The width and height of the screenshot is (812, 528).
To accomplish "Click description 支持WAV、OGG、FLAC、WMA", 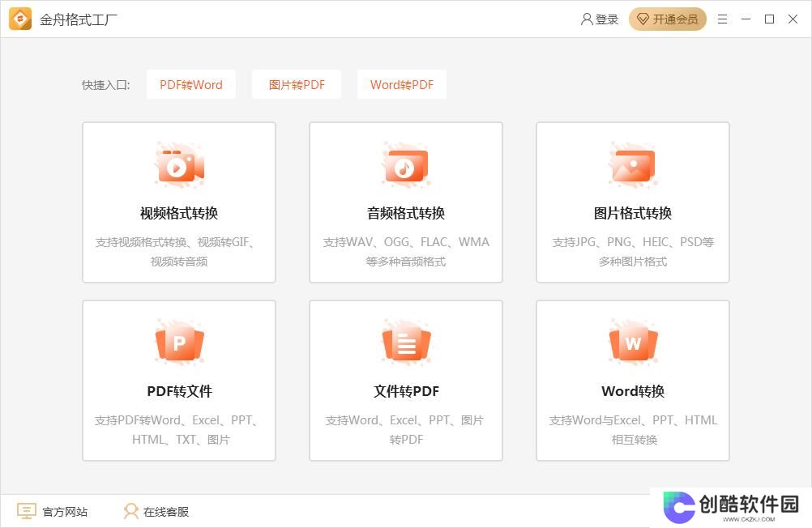I will tap(406, 242).
